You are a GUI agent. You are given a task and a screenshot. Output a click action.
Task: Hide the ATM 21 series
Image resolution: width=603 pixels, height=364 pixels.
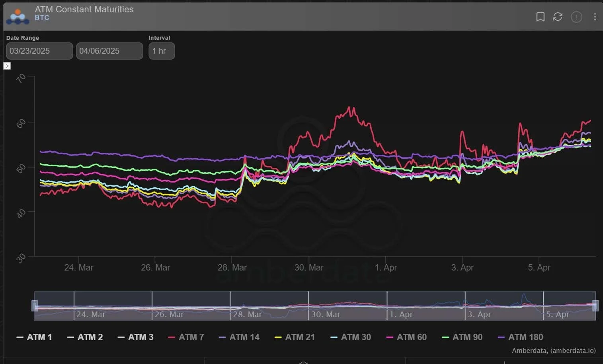point(295,337)
